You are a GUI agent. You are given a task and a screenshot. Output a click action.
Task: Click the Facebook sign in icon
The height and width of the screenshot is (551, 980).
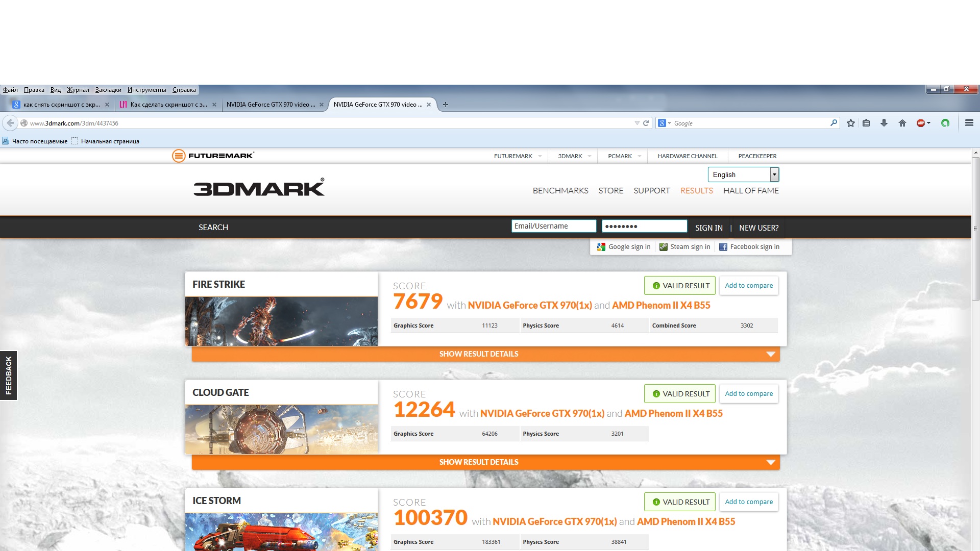(x=723, y=247)
